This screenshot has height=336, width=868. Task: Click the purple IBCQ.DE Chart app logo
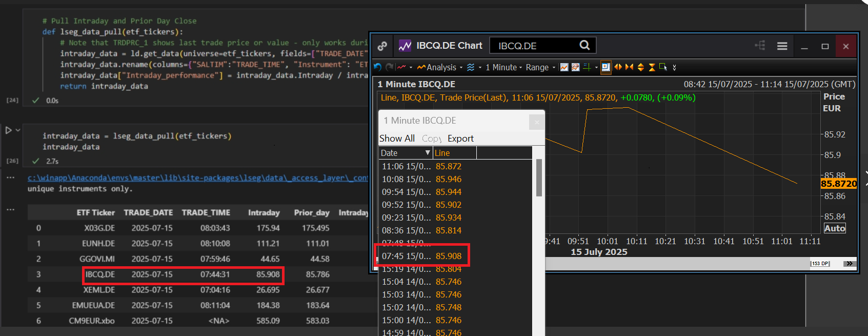pos(405,46)
